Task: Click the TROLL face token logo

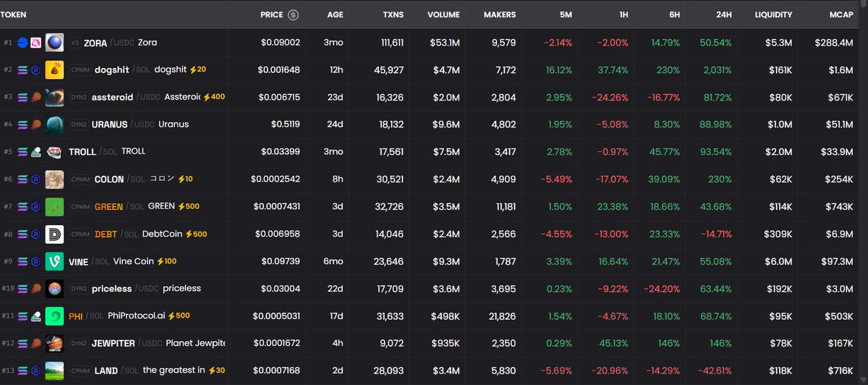Action: [x=54, y=152]
